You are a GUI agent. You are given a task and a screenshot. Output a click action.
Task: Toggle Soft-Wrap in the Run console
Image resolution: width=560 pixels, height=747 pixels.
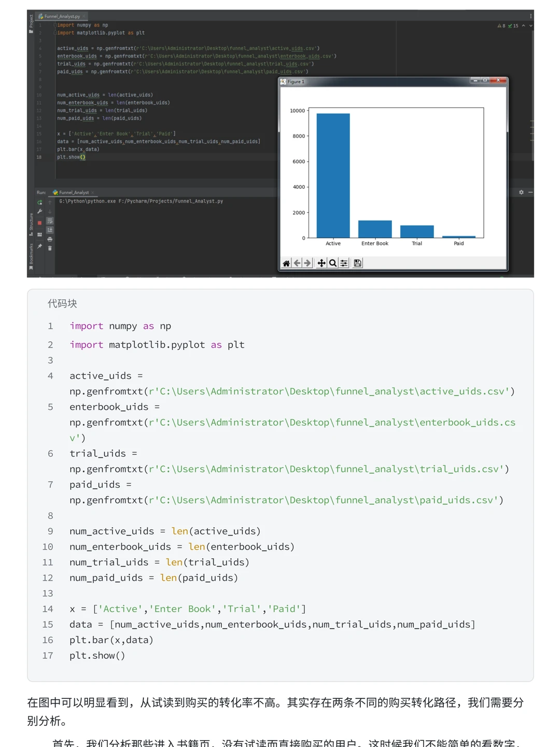[50, 221]
